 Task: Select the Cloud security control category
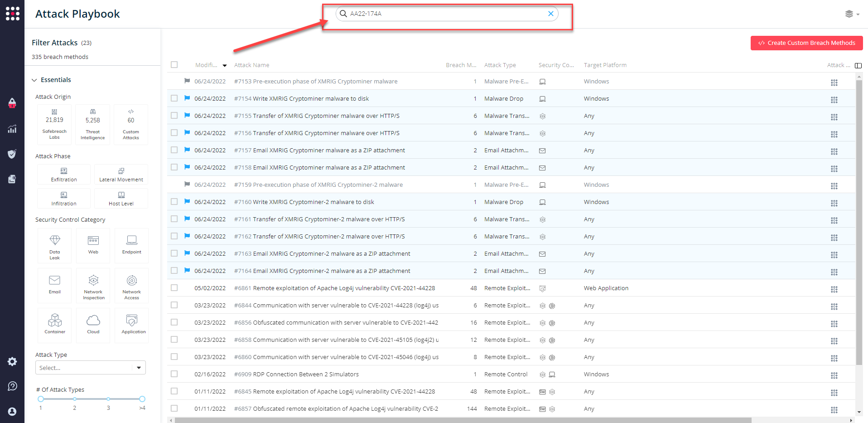[x=93, y=325]
